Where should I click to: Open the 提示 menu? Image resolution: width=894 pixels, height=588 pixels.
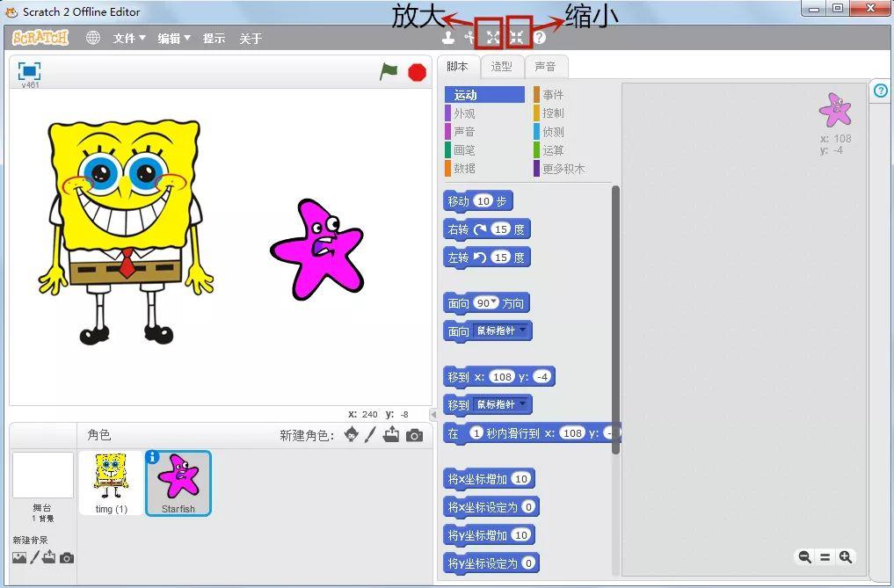click(214, 38)
